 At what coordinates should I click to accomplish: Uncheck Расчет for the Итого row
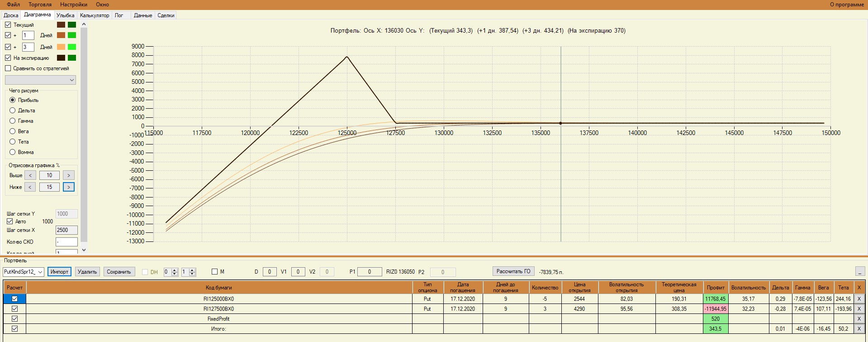point(14,329)
